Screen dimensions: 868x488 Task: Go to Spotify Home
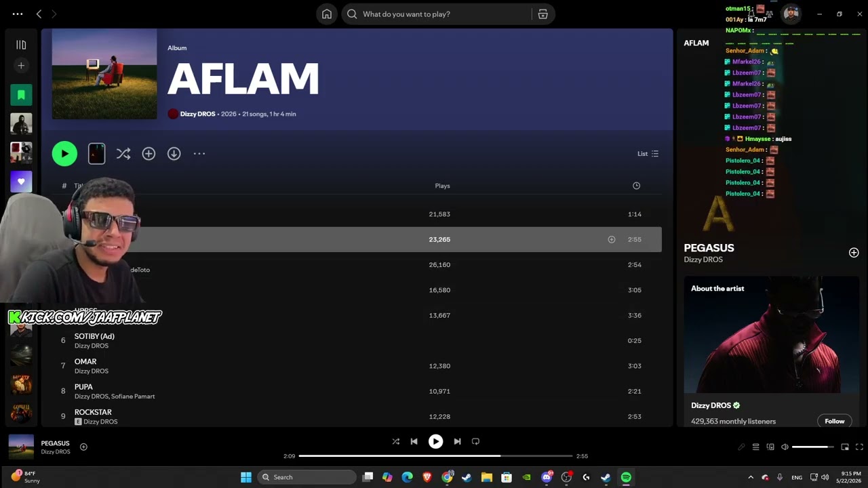click(x=327, y=14)
